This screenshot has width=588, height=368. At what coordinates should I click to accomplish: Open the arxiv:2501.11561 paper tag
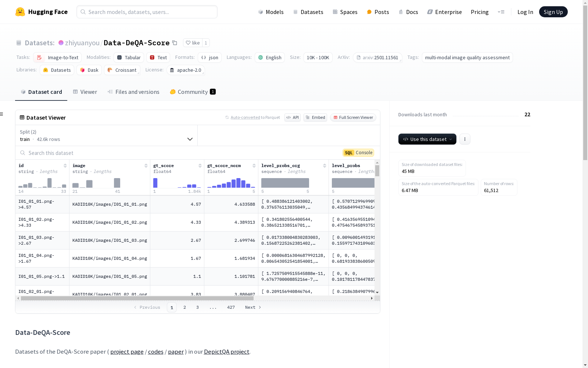(377, 57)
